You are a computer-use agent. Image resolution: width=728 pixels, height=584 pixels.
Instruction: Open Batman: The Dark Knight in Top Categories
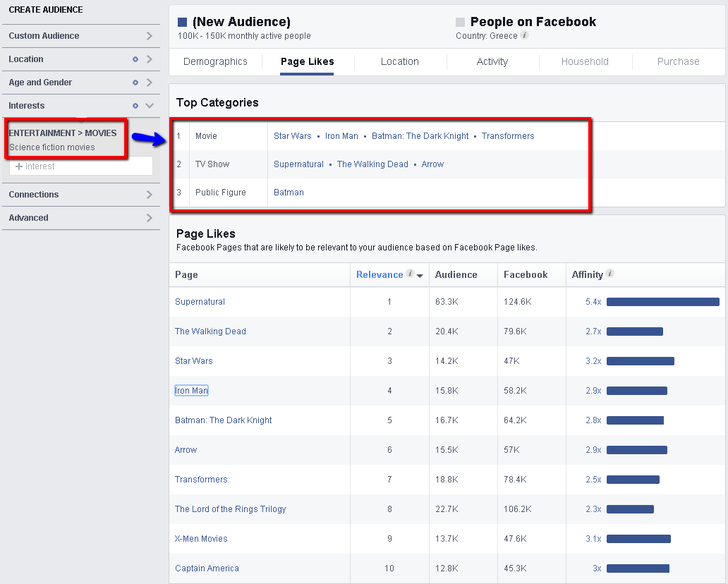tap(420, 136)
